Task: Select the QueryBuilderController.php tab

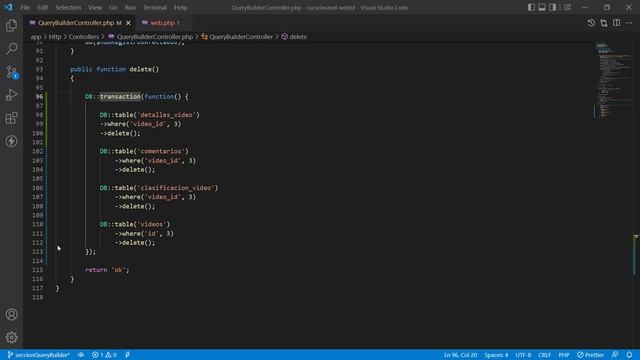Action: coord(76,23)
